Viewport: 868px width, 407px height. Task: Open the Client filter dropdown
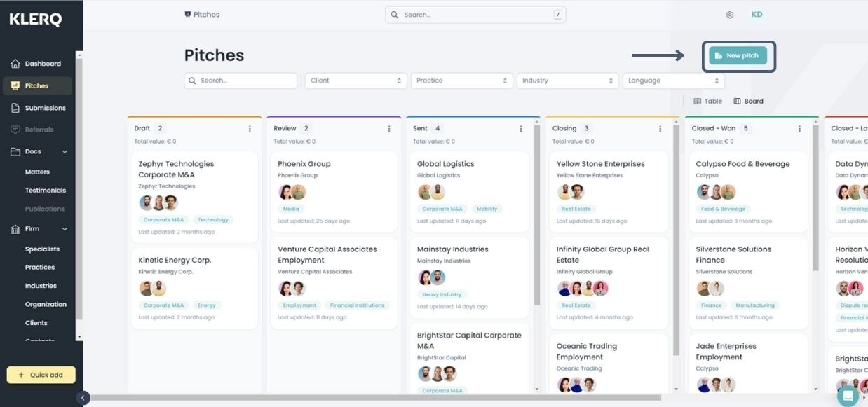[356, 81]
